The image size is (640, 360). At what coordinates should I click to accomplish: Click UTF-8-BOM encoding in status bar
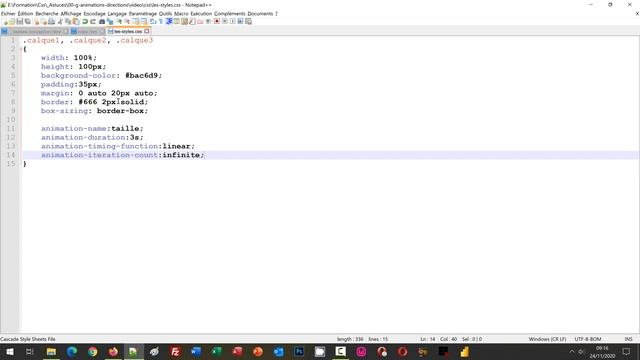[588, 339]
